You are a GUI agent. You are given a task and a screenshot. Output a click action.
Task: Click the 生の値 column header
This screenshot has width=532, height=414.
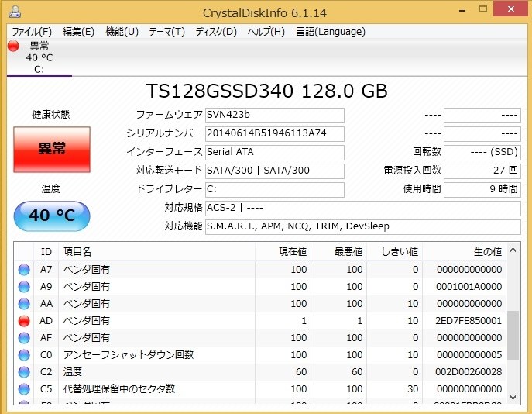(x=464, y=252)
